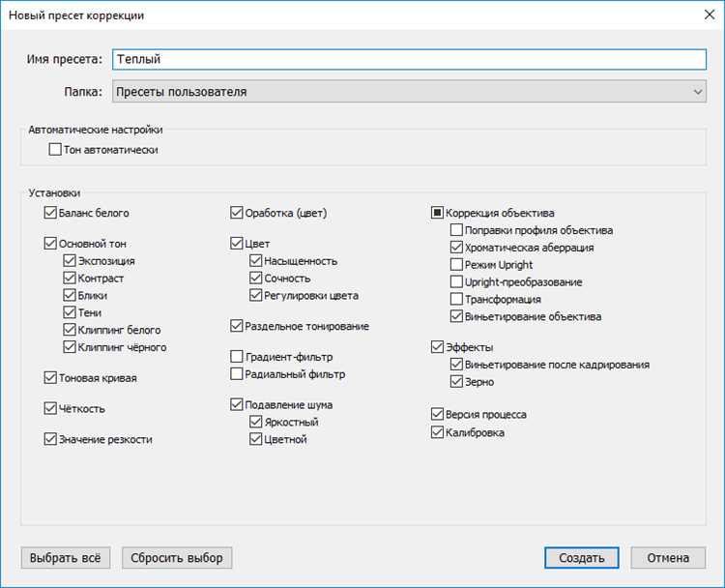Toggle the Насыщенность checkbox
The height and width of the screenshot is (588, 725).
tap(256, 261)
